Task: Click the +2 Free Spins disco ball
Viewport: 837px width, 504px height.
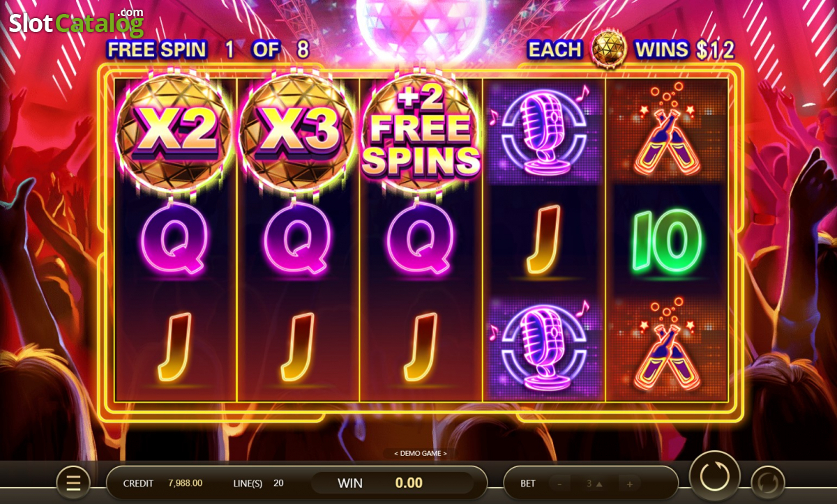Action: pos(421,132)
